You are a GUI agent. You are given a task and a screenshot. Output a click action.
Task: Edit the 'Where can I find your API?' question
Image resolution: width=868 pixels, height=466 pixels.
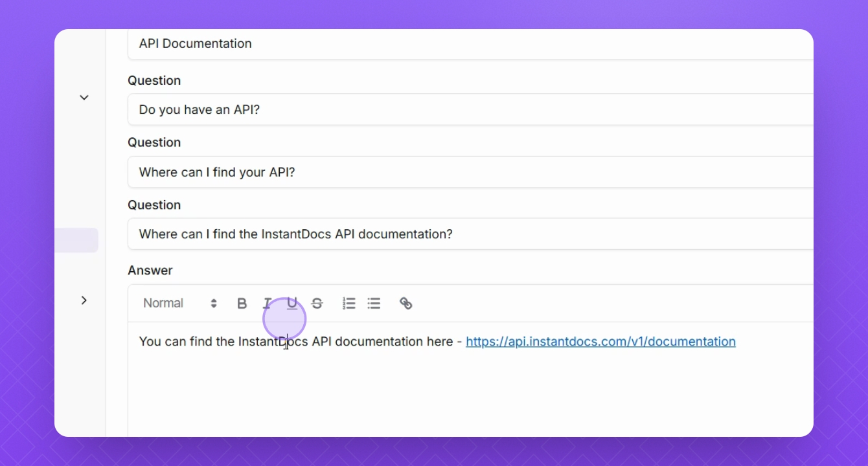[x=470, y=172]
